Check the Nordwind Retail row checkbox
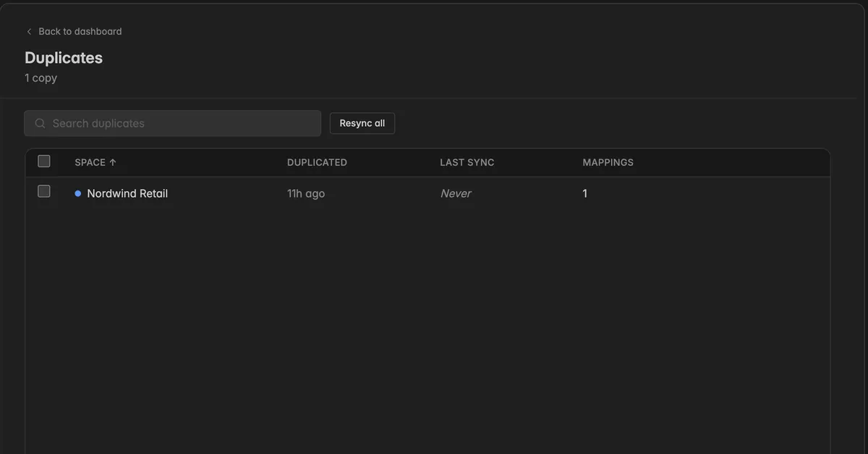Image resolution: width=868 pixels, height=454 pixels. point(44,192)
